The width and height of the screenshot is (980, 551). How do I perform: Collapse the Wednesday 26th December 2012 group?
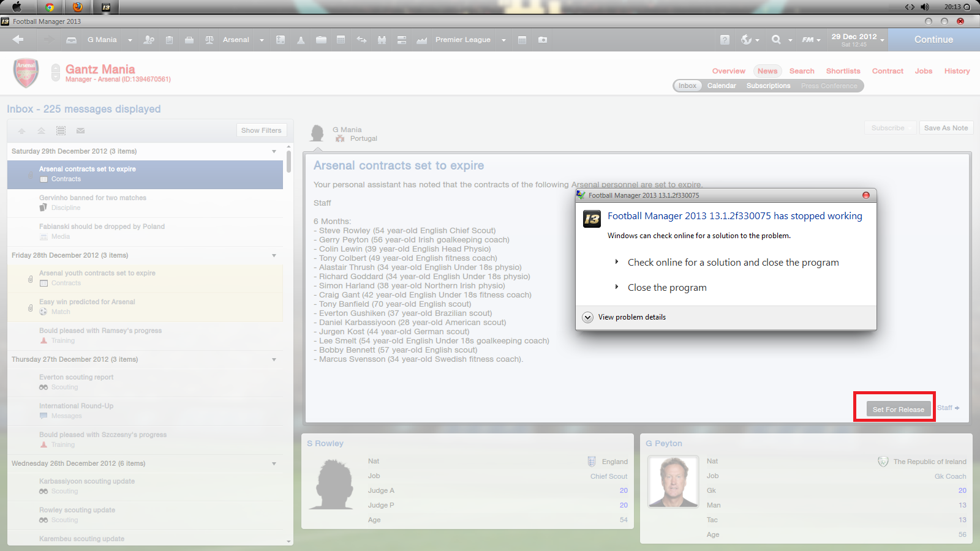[274, 463]
